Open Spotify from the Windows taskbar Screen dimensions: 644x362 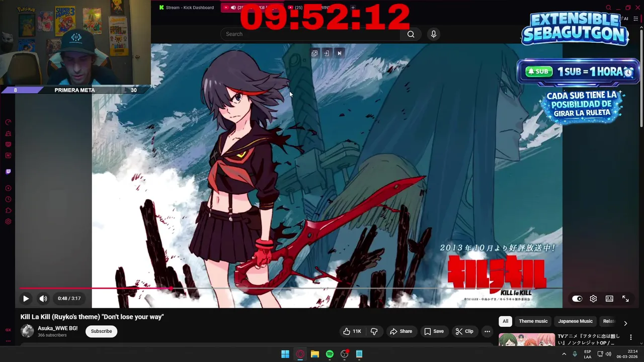tap(330, 354)
